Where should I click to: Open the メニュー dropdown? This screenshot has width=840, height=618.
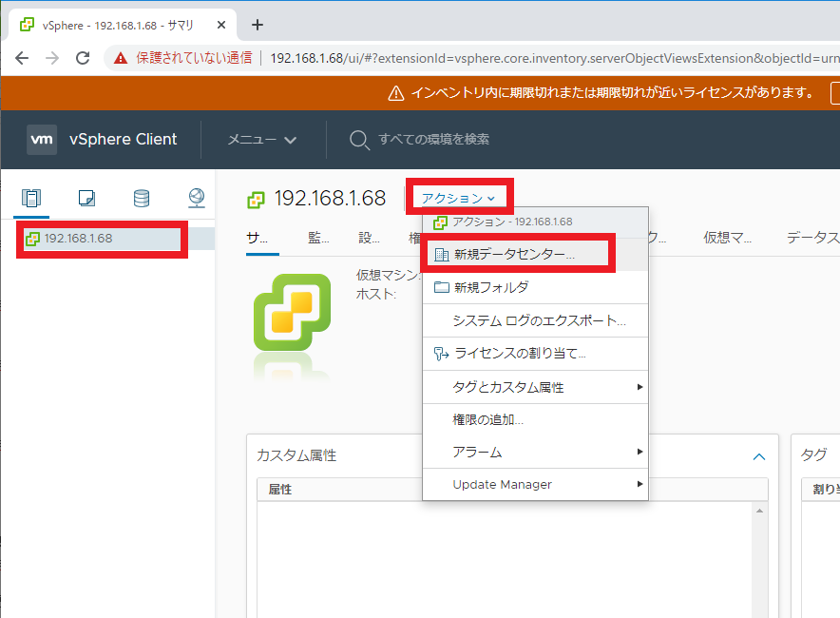262,140
